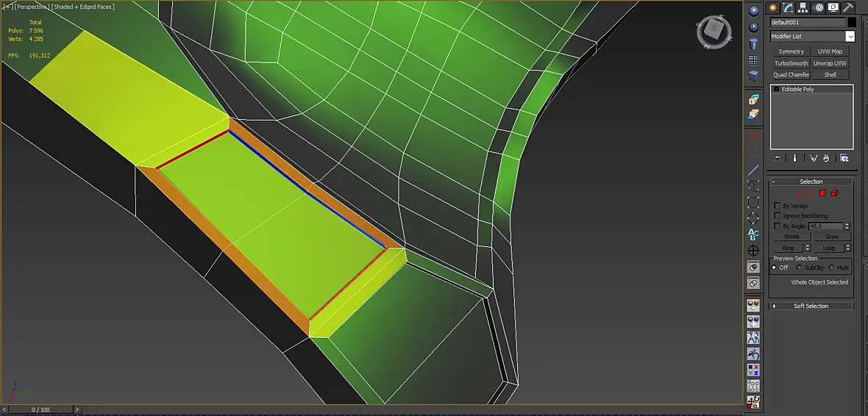Click the Grow selection button
This screenshot has height=416, width=868.
831,237
